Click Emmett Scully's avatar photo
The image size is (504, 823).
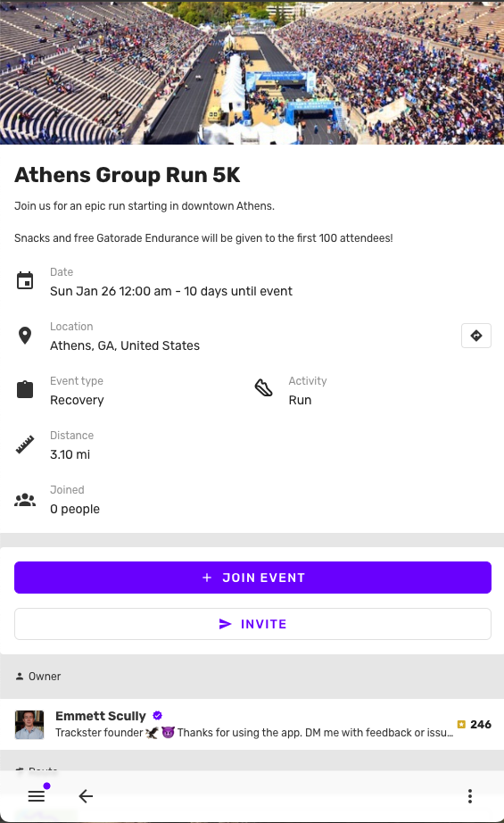[x=29, y=725]
